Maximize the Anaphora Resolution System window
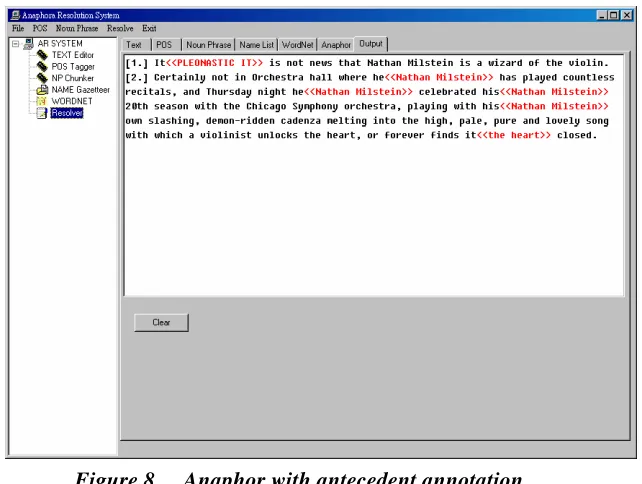The image size is (642, 484). click(613, 16)
